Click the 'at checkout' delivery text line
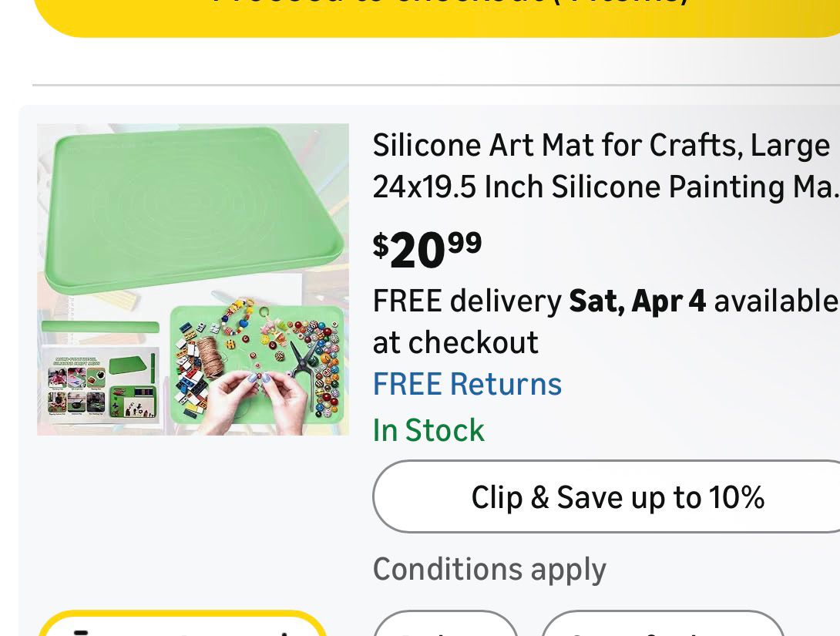This screenshot has width=840, height=636. click(455, 342)
